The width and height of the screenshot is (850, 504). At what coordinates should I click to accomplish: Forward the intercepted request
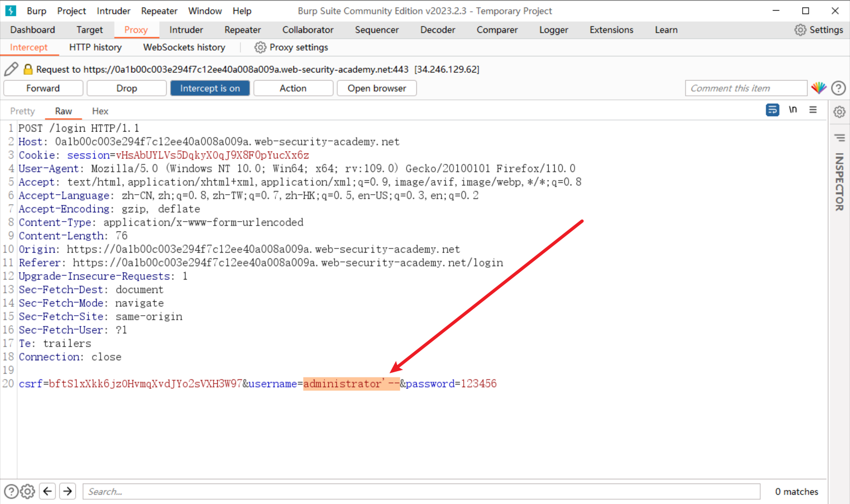point(43,88)
